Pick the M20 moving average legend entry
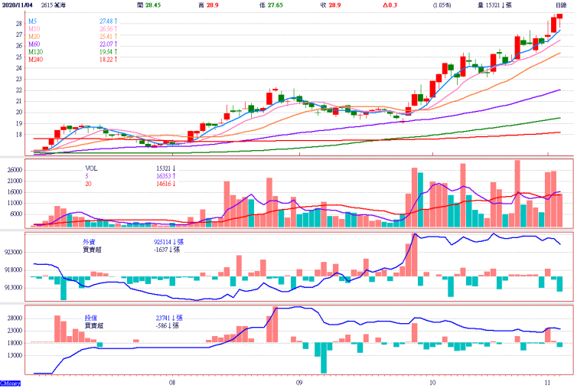The height and width of the screenshot is (392, 574). click(34, 37)
